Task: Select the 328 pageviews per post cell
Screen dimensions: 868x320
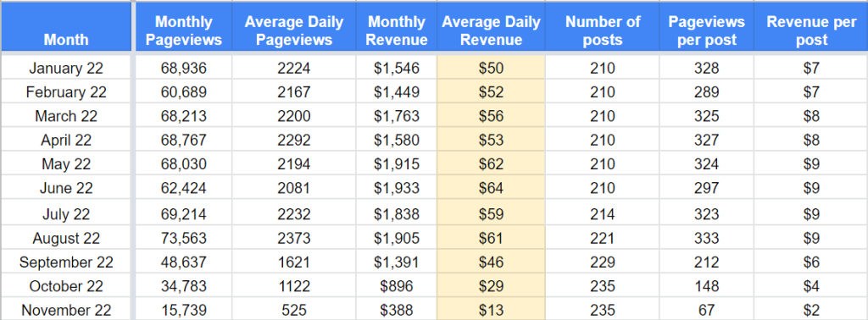Action: tap(706, 69)
